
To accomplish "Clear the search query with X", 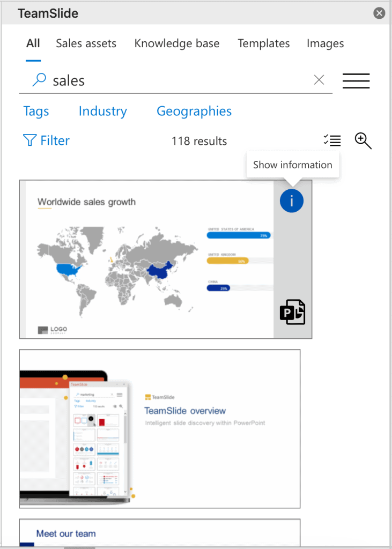I will (319, 80).
